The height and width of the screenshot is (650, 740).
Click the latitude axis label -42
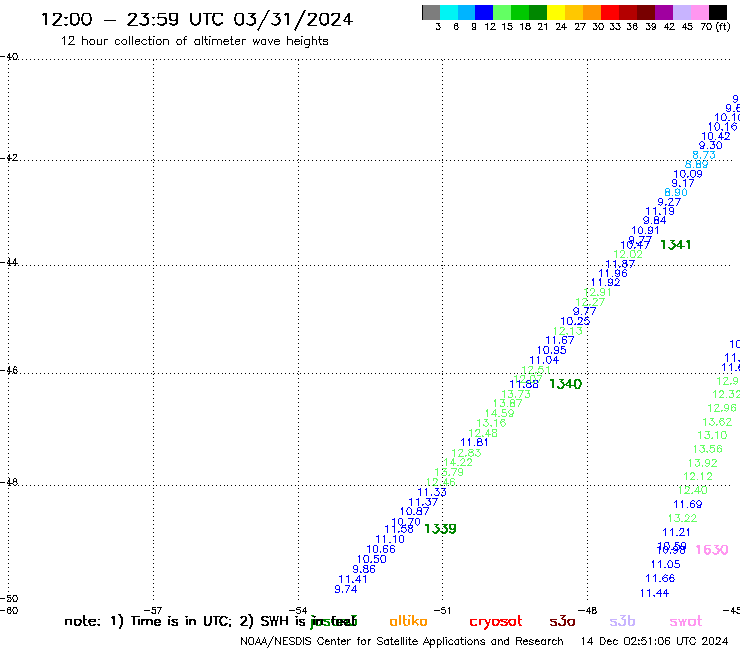(9, 157)
